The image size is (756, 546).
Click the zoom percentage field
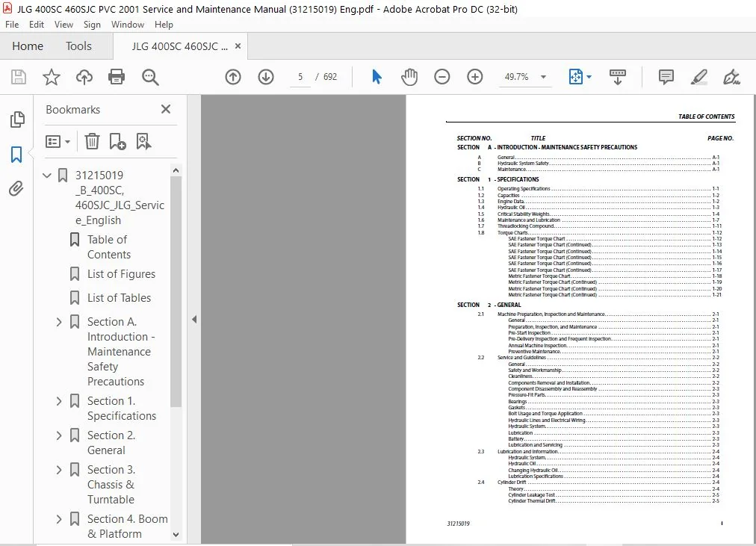(517, 77)
